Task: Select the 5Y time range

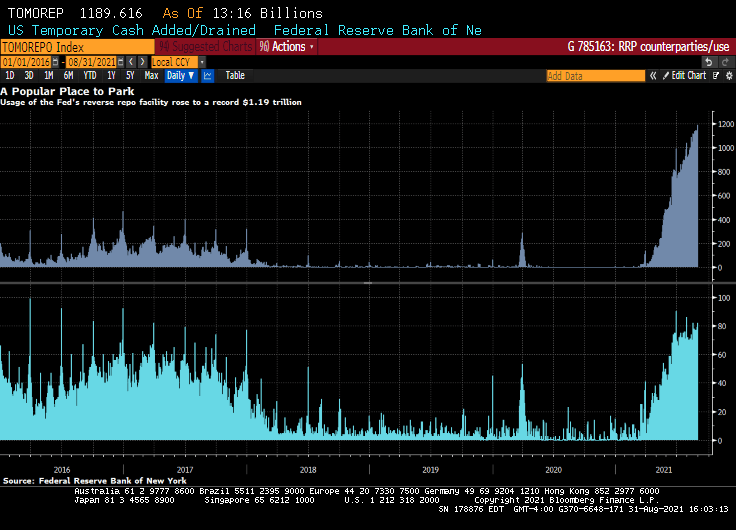Action: click(x=130, y=76)
